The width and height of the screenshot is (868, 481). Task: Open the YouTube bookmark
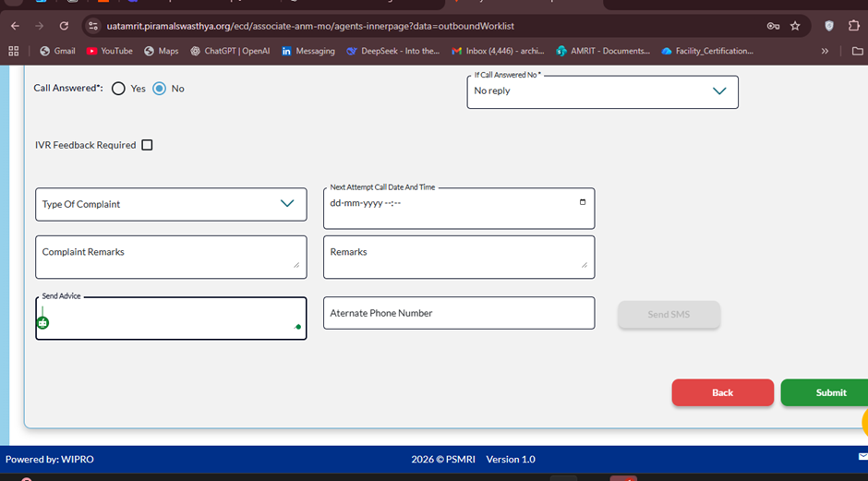click(109, 51)
